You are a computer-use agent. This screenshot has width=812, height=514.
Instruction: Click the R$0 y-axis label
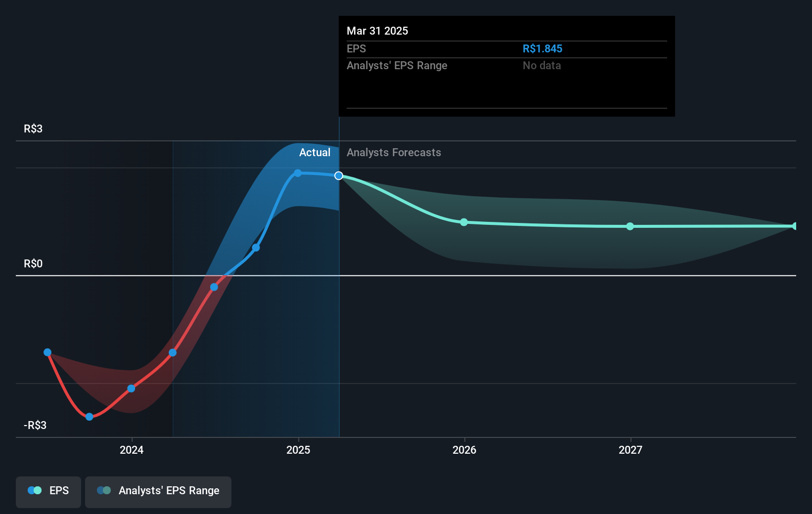pos(33,263)
